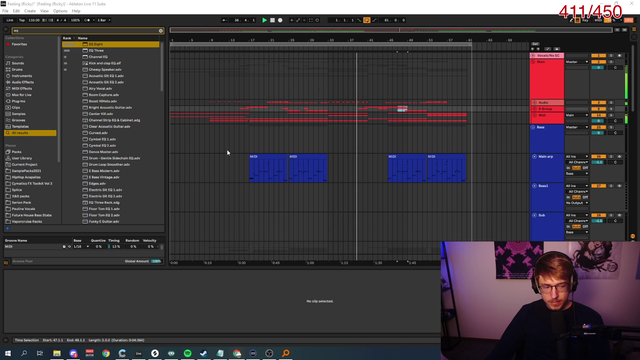Collapse the Bass group track with its fold button

point(533,127)
